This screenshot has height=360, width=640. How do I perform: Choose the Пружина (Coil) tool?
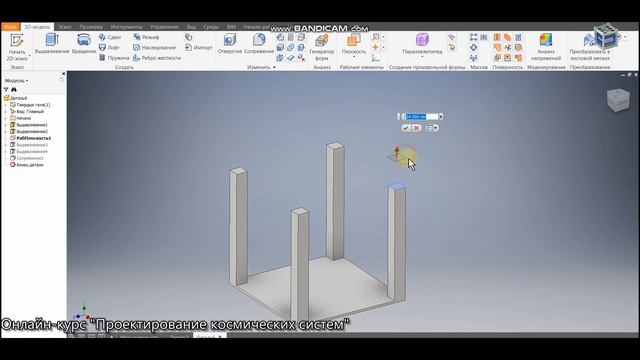click(x=114, y=58)
